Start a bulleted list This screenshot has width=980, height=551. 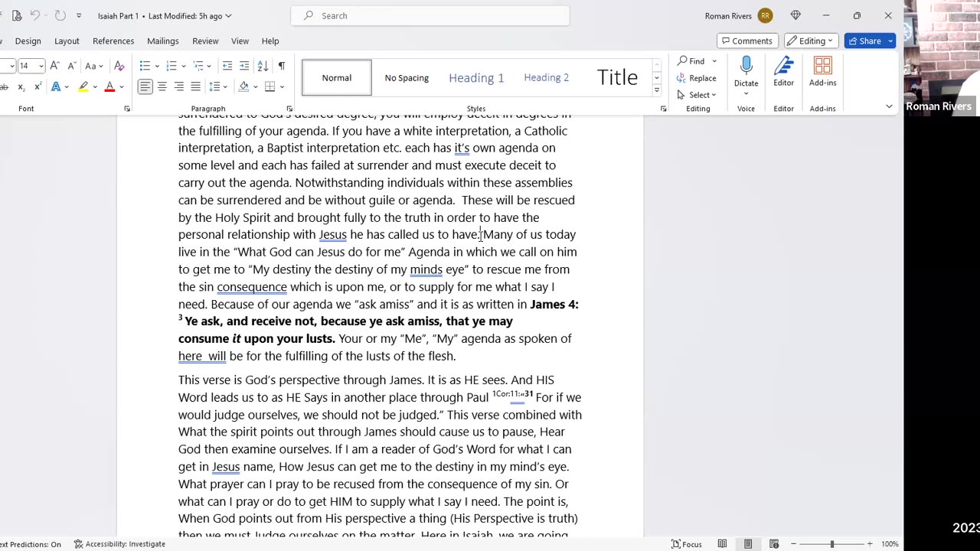[145, 66]
